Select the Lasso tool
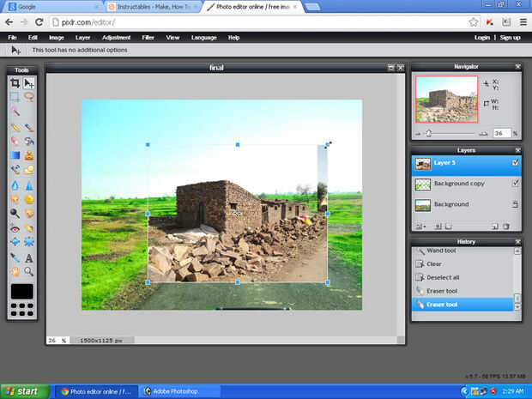The image size is (532, 399). (x=29, y=97)
